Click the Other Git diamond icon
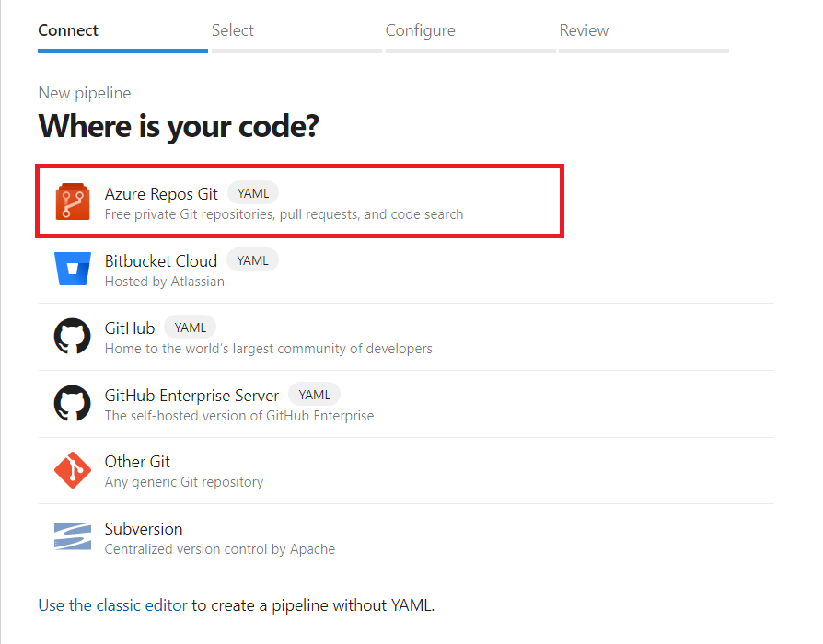 point(72,471)
